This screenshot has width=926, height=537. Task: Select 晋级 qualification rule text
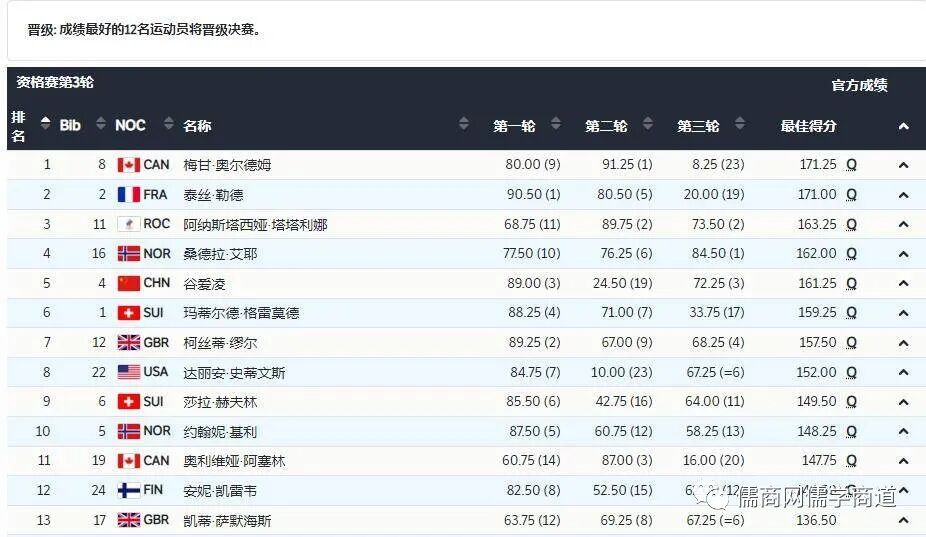click(x=145, y=30)
